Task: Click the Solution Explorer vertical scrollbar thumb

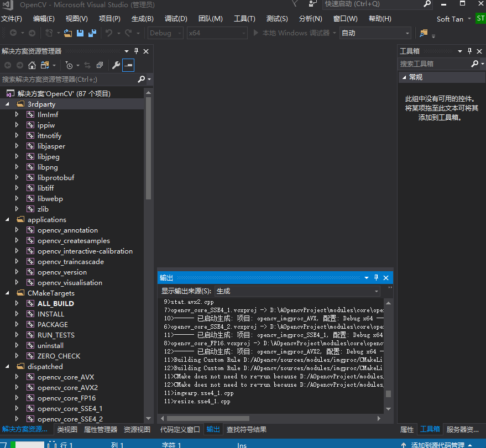Action: 149,148
